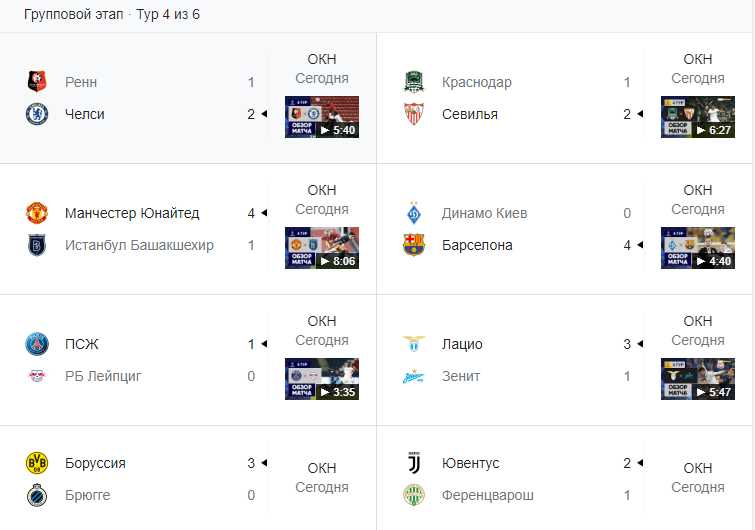
Task: Open the Истанбул Башакшехир team link
Action: coord(139,245)
